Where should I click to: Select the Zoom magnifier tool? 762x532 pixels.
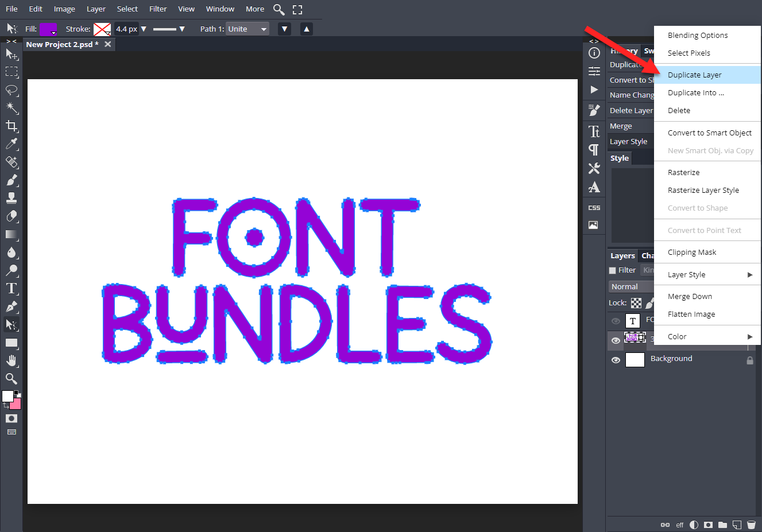coord(11,379)
